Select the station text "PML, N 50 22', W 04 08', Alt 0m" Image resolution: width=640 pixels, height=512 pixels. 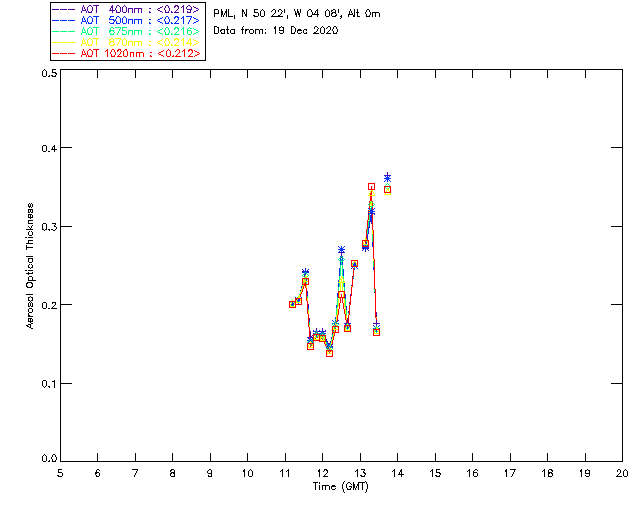click(x=297, y=13)
